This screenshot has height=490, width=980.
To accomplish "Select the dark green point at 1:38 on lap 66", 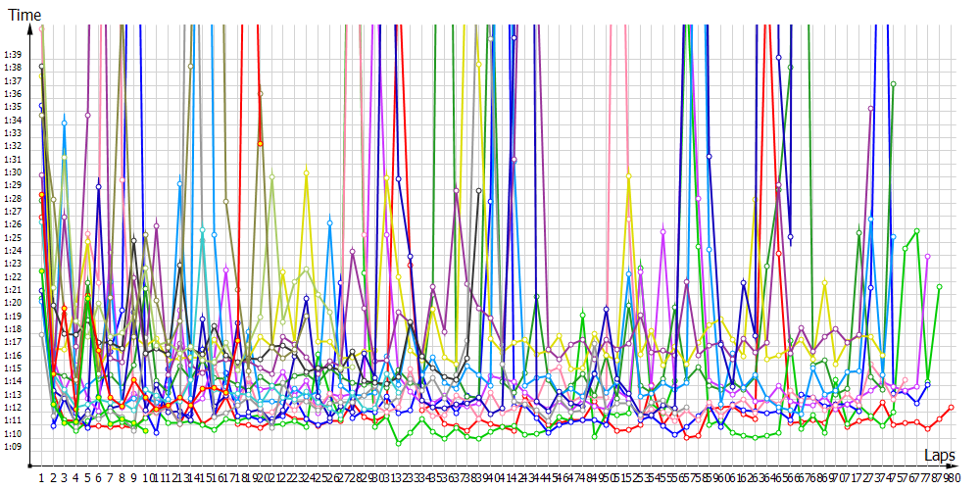I will [x=790, y=68].
